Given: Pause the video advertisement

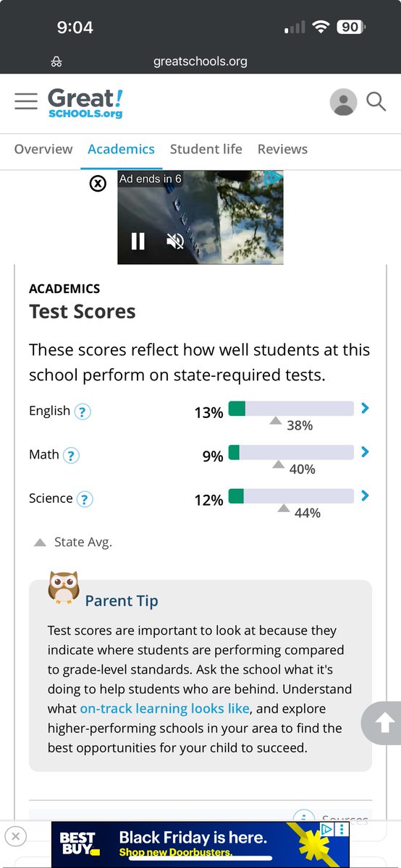Looking at the screenshot, I should [138, 241].
